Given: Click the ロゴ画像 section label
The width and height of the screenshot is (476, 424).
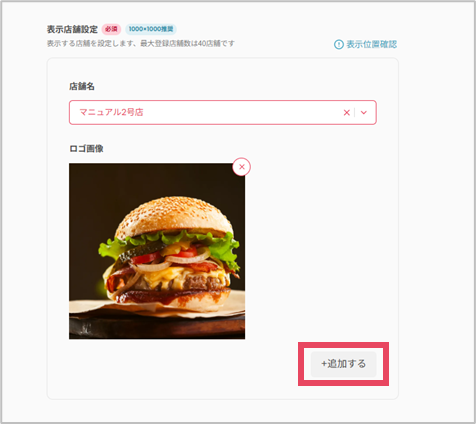Looking at the screenshot, I should [x=86, y=149].
